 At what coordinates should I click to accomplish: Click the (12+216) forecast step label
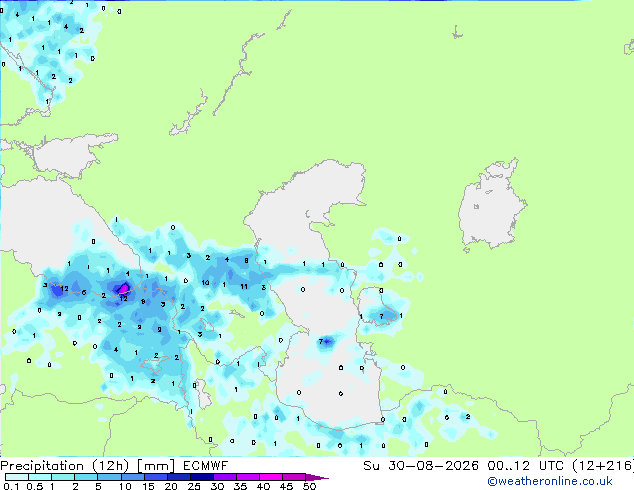602,466
